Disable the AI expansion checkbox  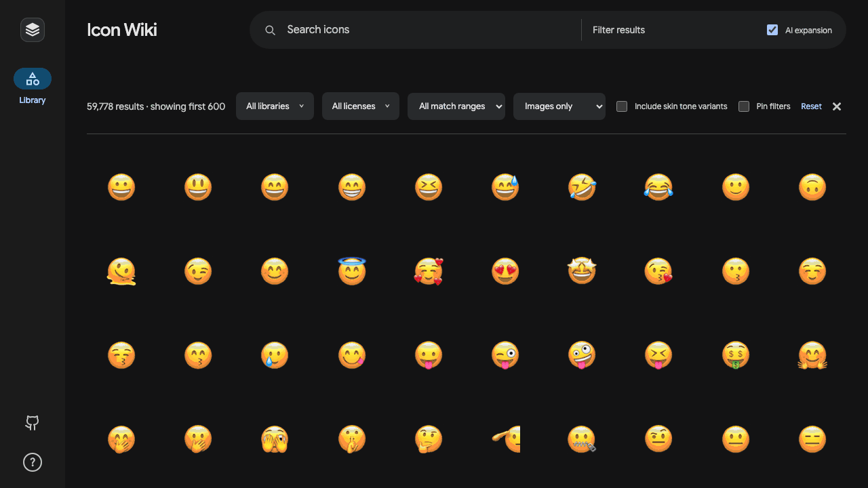(x=772, y=30)
